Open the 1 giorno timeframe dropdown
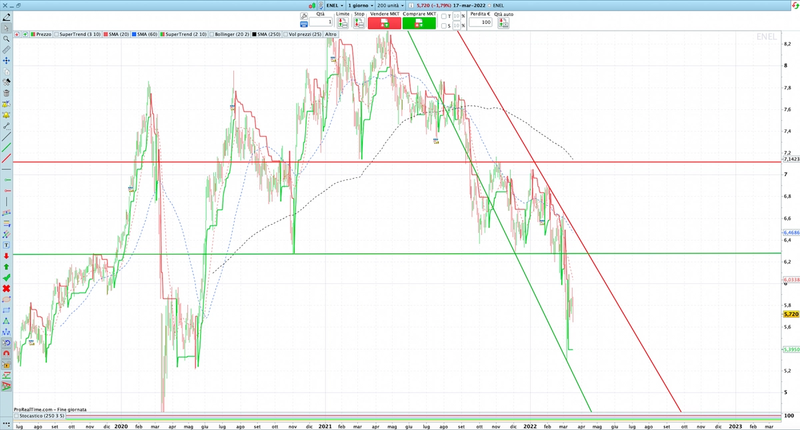Screen dimensions: 800x430 360,5
